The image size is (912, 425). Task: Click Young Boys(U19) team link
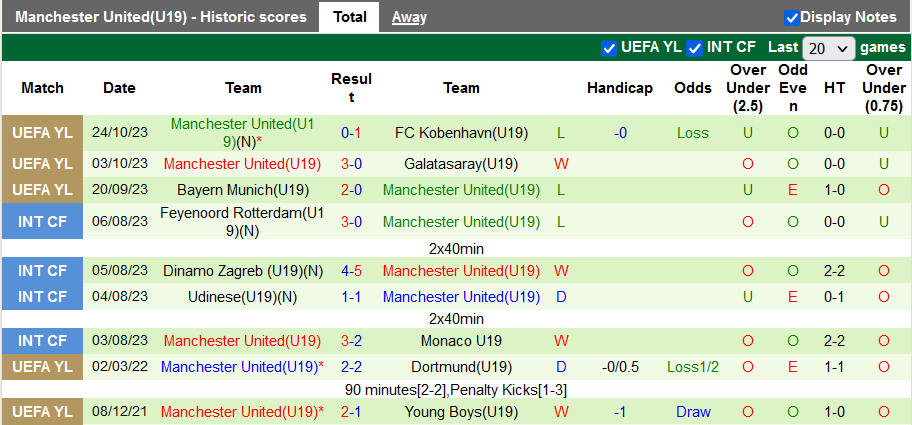pyautogui.click(x=461, y=412)
